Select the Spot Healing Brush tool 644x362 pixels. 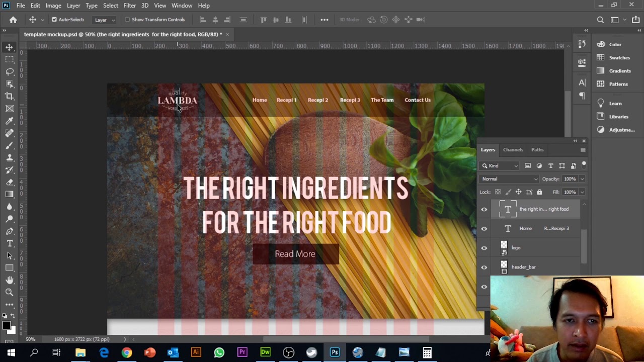coord(10,133)
